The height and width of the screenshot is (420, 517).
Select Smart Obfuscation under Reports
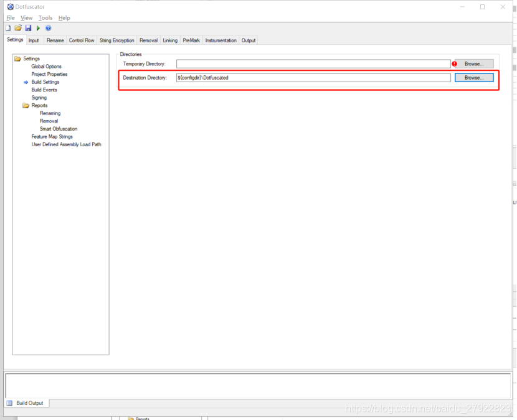click(59, 129)
